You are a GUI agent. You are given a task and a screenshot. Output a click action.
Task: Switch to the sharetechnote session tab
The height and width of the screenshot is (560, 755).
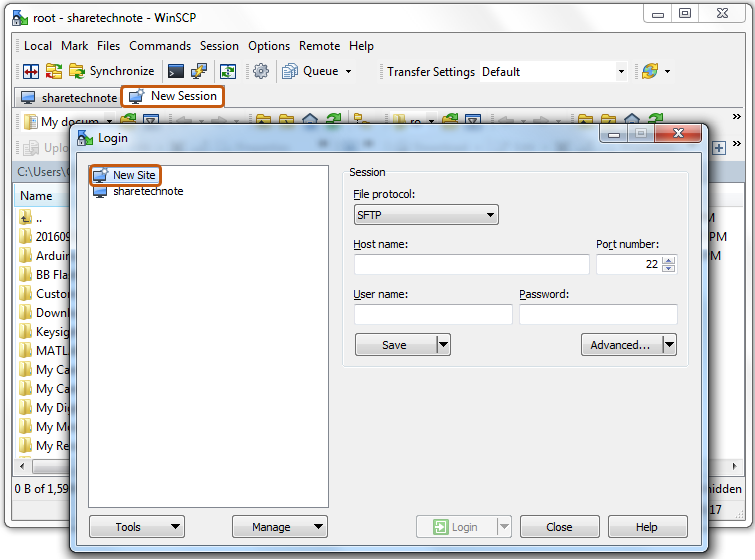(69, 98)
